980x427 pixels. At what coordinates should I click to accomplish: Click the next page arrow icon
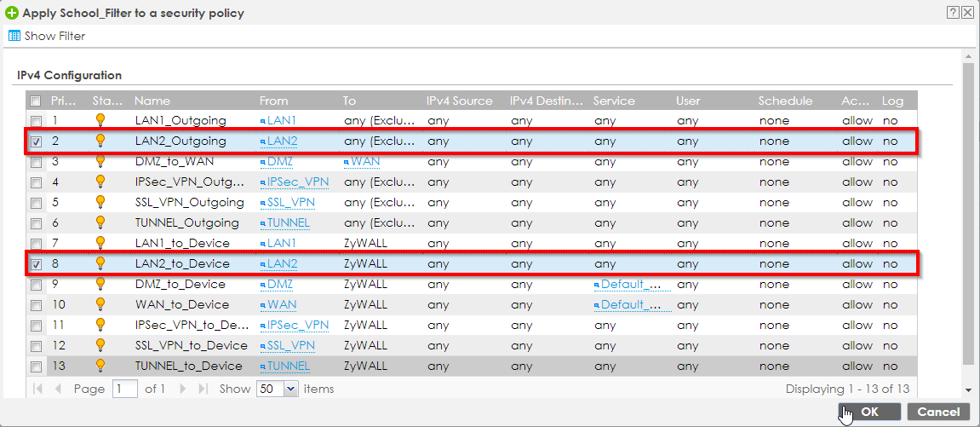(x=183, y=389)
